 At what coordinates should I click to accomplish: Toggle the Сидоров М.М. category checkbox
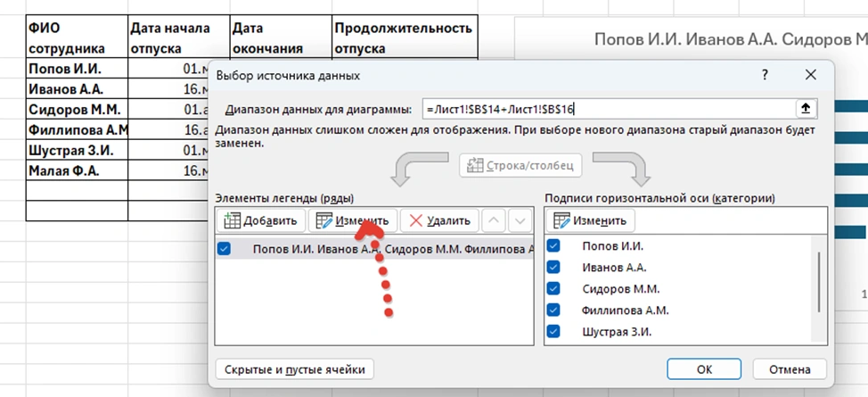(x=553, y=289)
